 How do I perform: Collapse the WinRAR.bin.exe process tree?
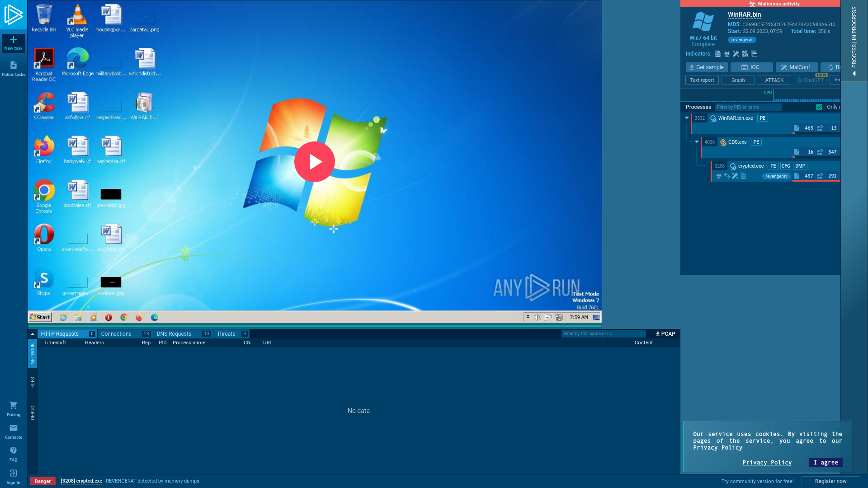tap(687, 118)
